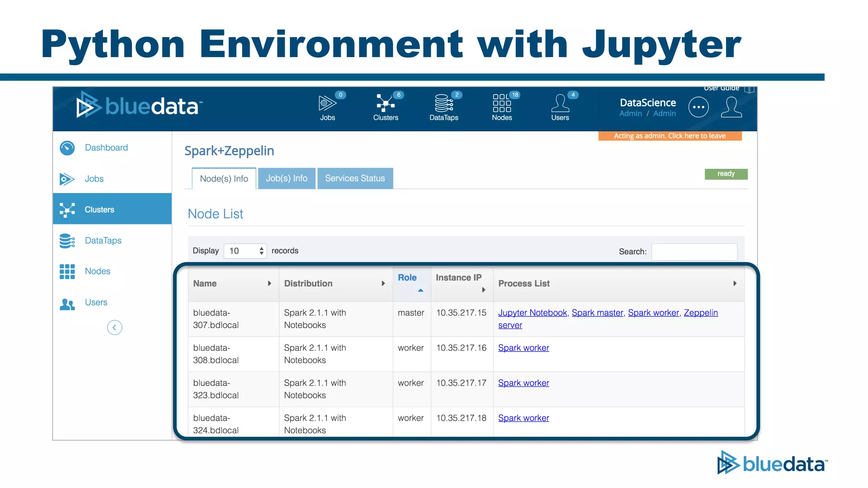Viewport: 868px width, 488px height.
Task: Open Dashboard from the left sidebar
Action: 106,147
